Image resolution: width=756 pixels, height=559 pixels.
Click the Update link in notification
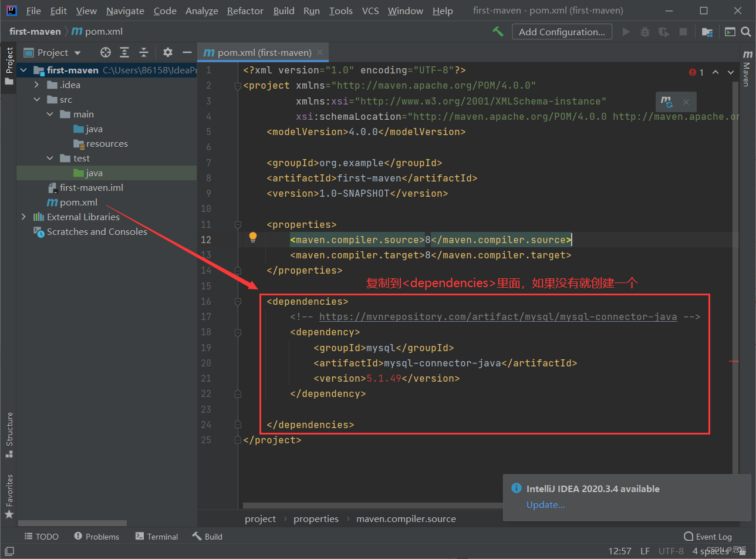coord(545,504)
